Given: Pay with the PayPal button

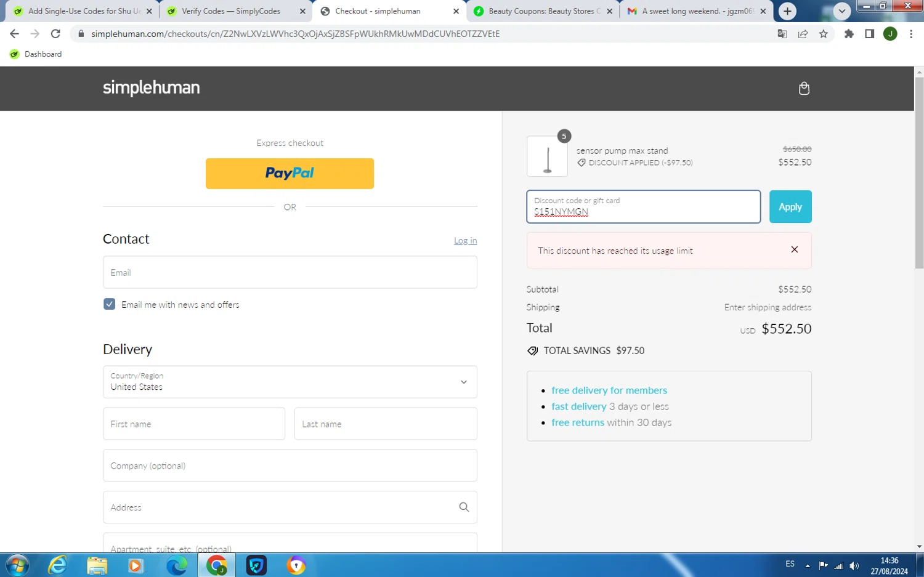Looking at the screenshot, I should click(x=290, y=174).
